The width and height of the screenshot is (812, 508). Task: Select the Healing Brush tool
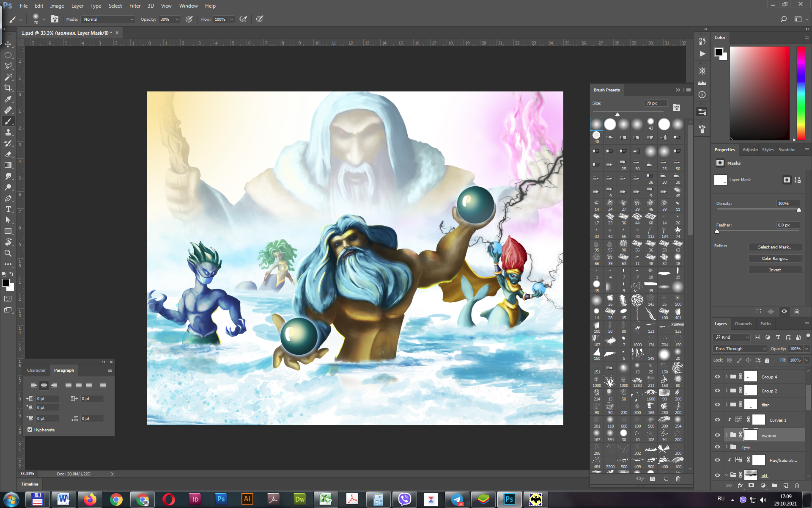click(x=8, y=110)
